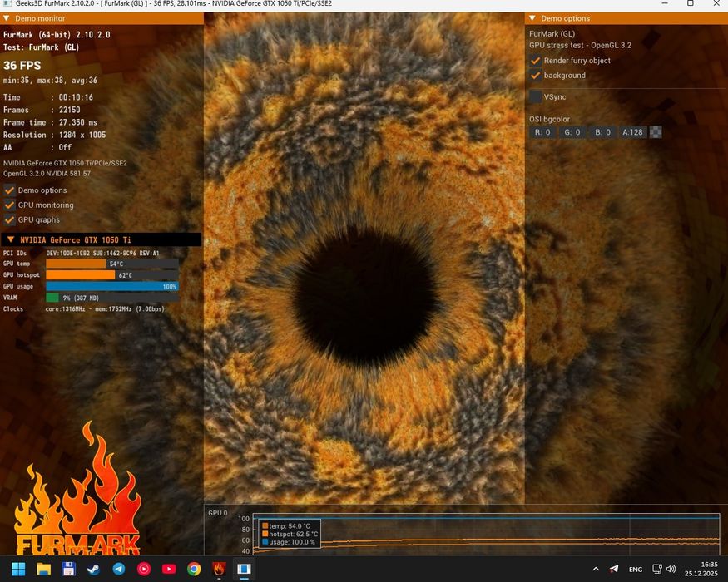728x582 pixels.
Task: Click the PCI IDs DEV:10DE-1C82 line
Action: (82, 253)
